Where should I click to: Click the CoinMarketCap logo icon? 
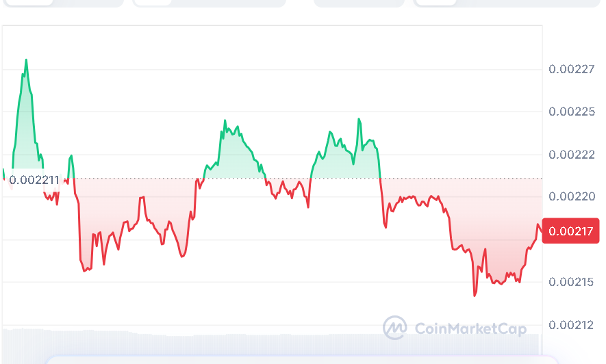[395, 328]
